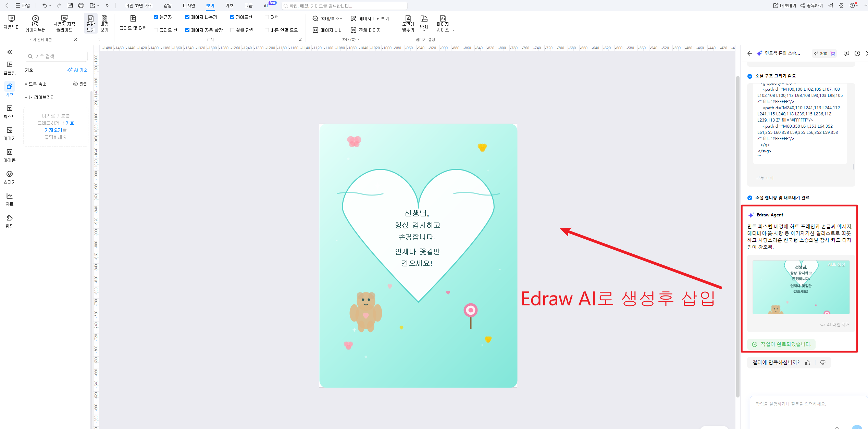
Task: Switch to the 삽입 menu tab
Action: [x=168, y=5]
